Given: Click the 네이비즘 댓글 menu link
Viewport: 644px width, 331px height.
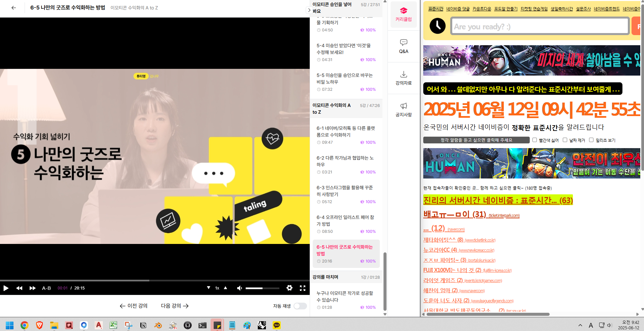Looking at the screenshot, I should [458, 9].
